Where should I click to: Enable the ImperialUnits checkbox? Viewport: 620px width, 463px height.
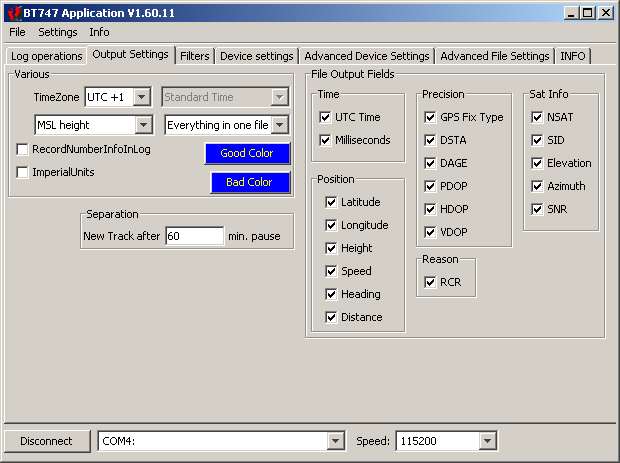point(23,172)
